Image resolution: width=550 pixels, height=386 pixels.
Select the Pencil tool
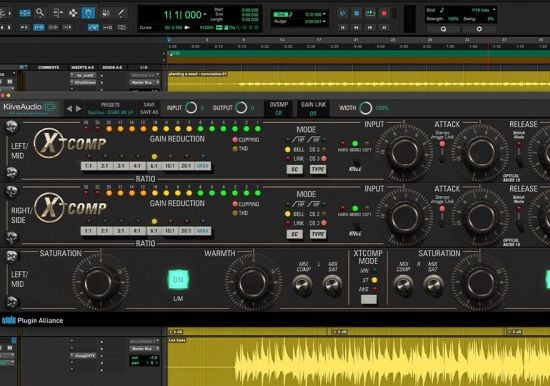coord(121,13)
